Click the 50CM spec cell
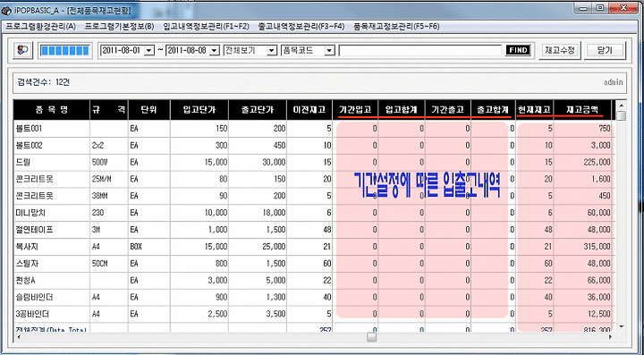The image size is (644, 355). tap(109, 264)
